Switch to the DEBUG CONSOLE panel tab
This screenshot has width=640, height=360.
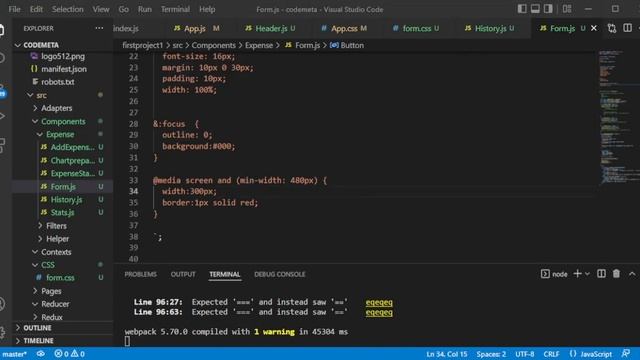(x=280, y=274)
